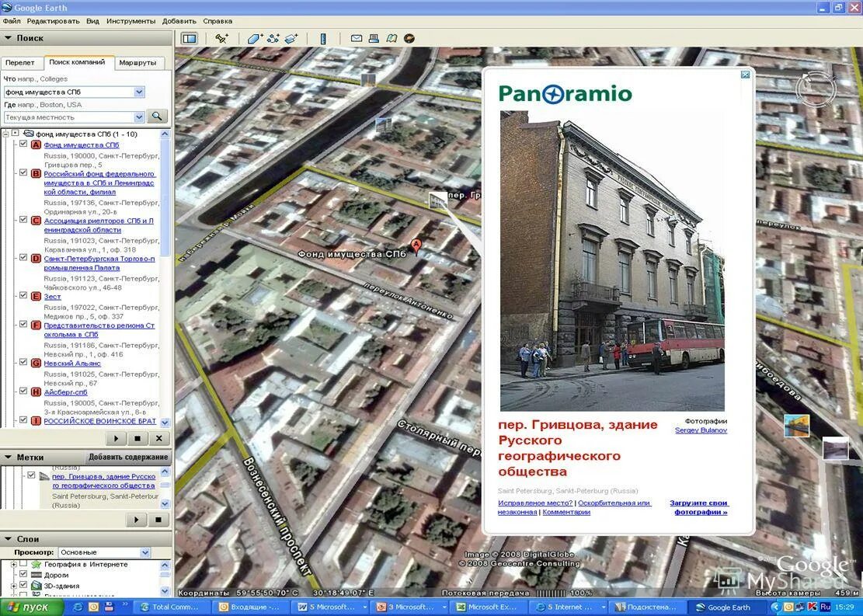Add a placemark with the pushpin tool

222,39
